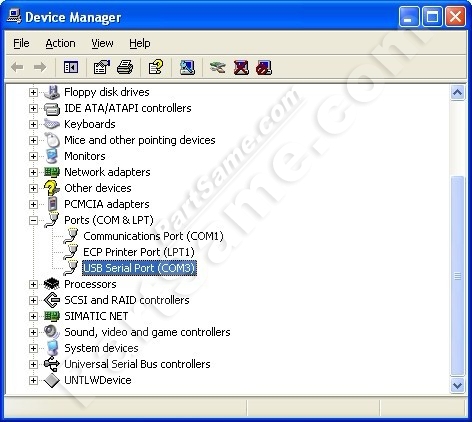Expand Universal Serial Bus controllers
472x422 pixels.
pos(33,364)
